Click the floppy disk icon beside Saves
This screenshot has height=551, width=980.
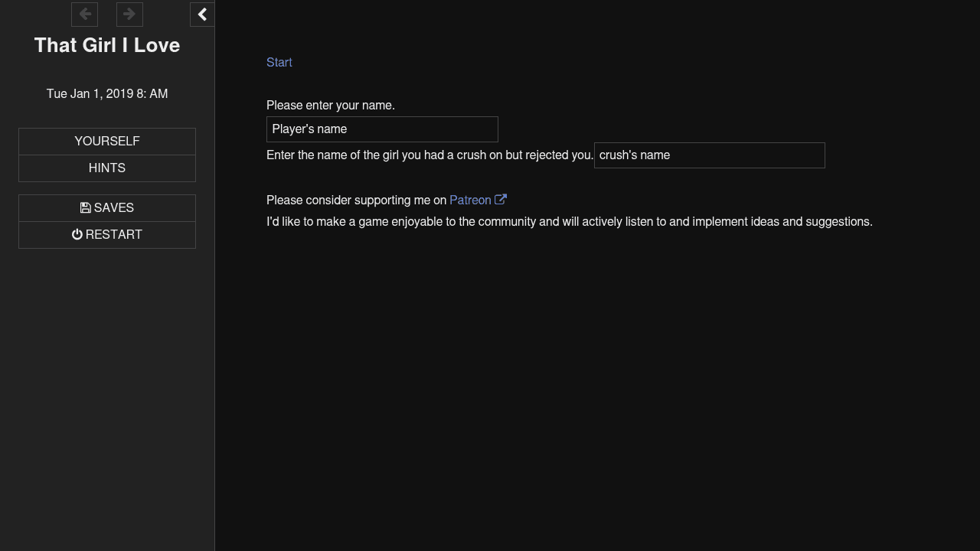(86, 208)
